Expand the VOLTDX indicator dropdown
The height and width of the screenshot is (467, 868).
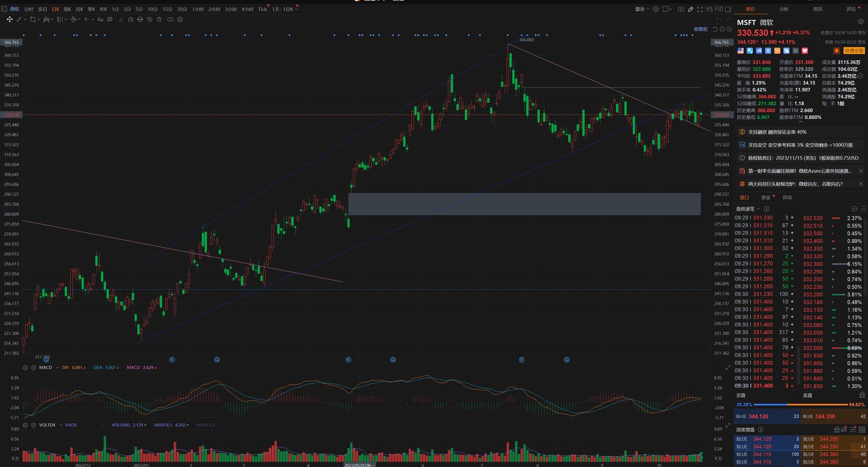[x=60, y=425]
